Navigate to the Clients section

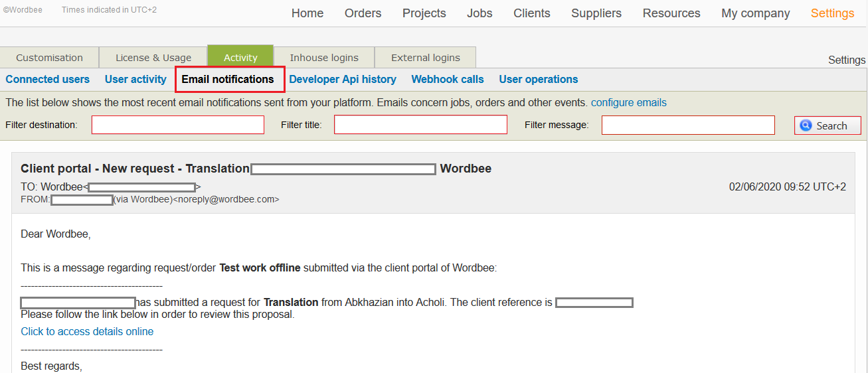531,13
